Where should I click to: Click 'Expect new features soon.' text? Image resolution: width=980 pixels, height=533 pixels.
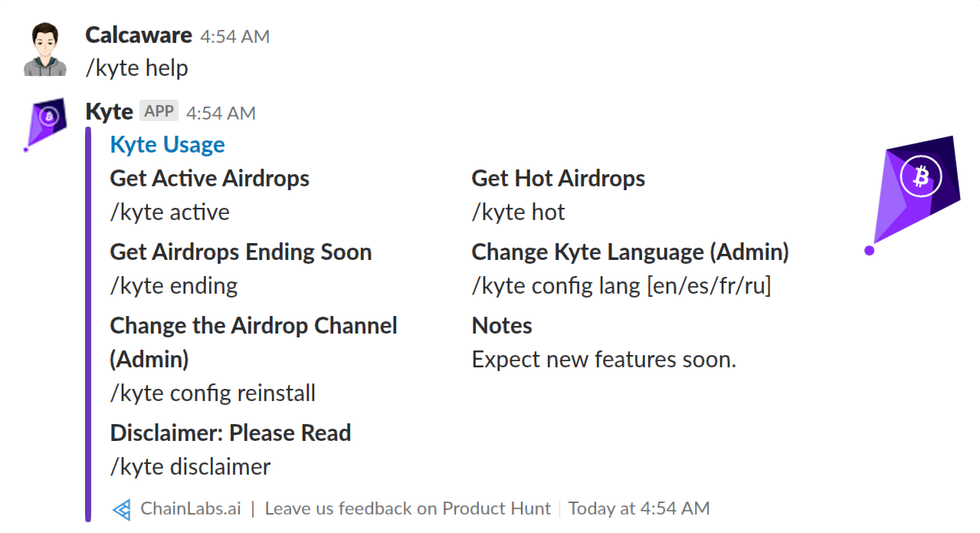click(x=604, y=360)
